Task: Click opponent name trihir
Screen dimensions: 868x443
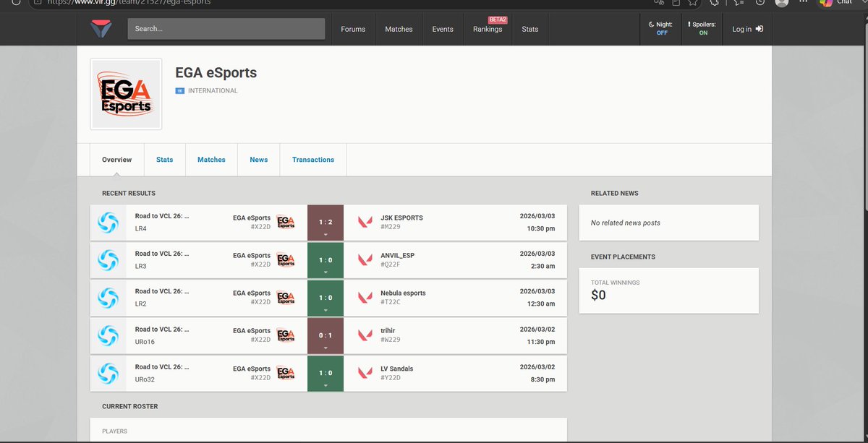Action: 389,330
